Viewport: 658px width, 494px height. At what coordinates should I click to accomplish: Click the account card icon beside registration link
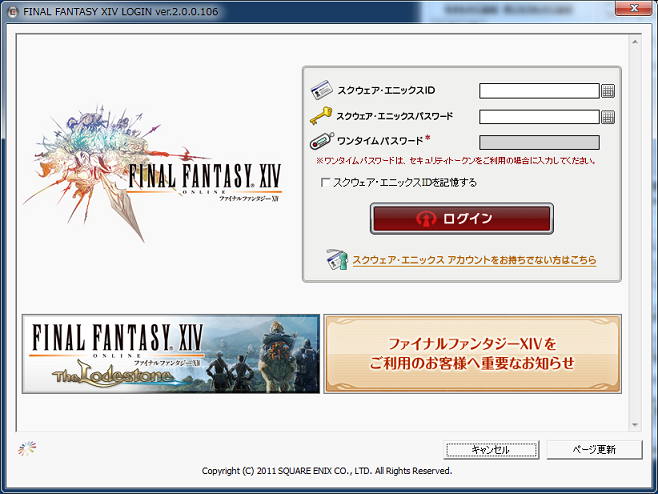(x=337, y=259)
